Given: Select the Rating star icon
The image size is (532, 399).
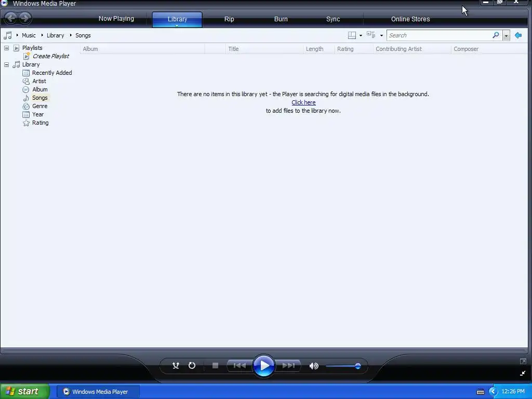Looking at the screenshot, I should (26, 123).
